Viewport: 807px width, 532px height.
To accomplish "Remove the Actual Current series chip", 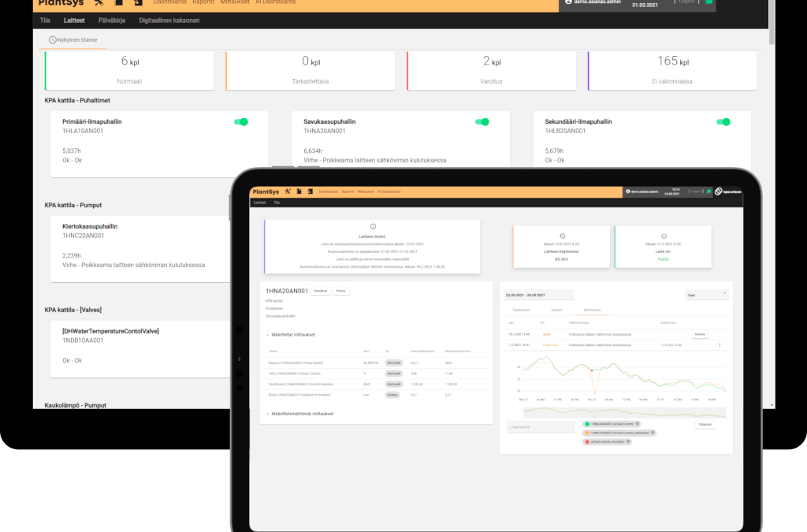I will pos(637,424).
